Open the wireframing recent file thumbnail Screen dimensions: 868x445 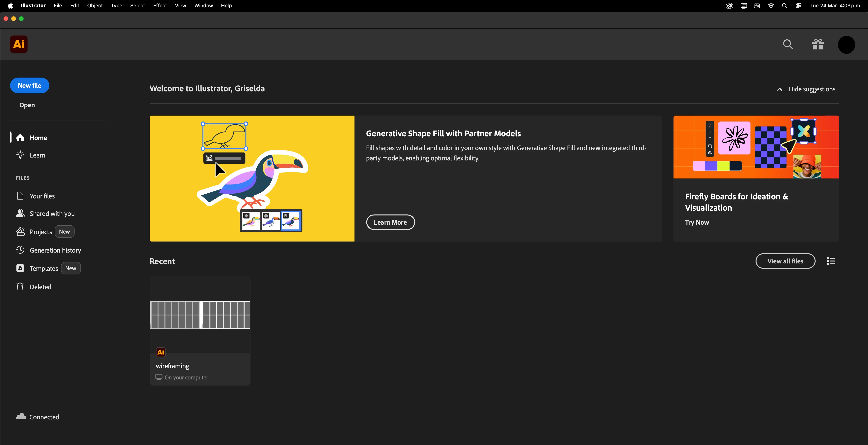200,315
